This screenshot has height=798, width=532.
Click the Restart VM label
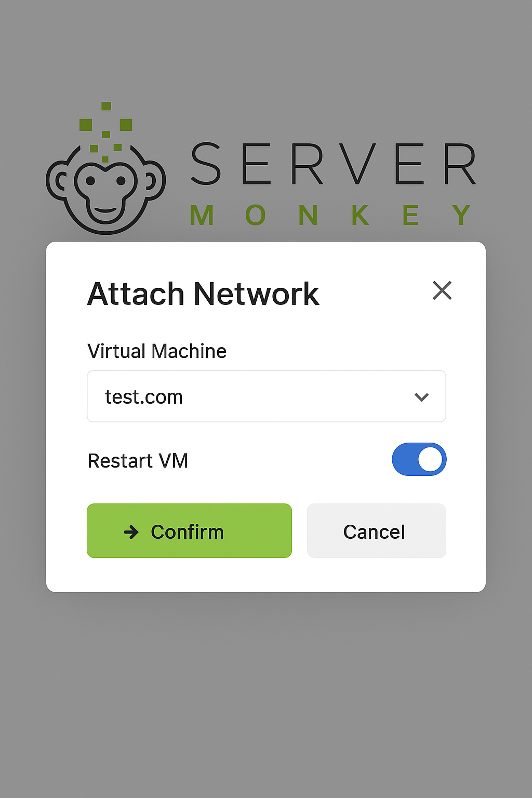[138, 461]
